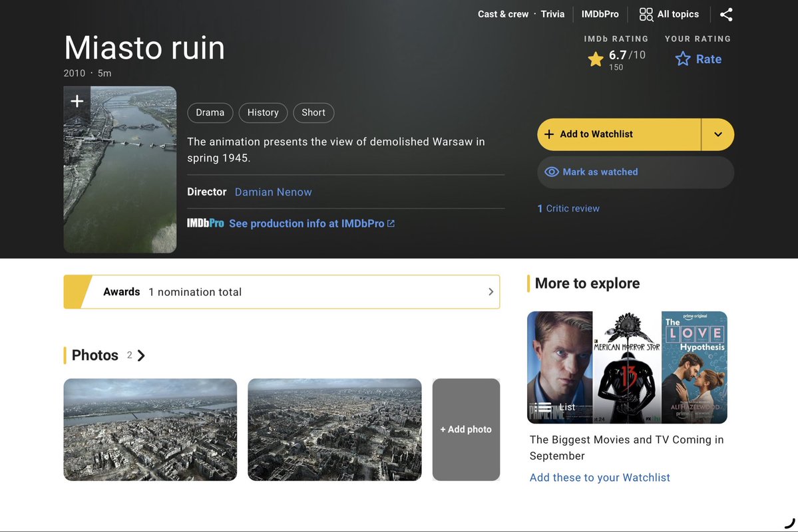Select the History genre chip
The image size is (798, 532).
coord(263,112)
